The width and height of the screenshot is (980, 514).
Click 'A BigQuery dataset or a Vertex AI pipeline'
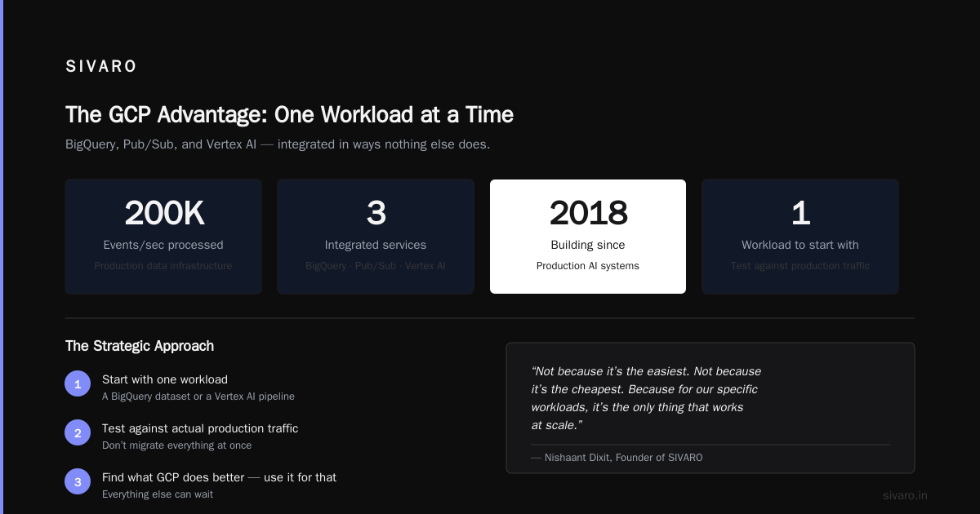coord(198,397)
